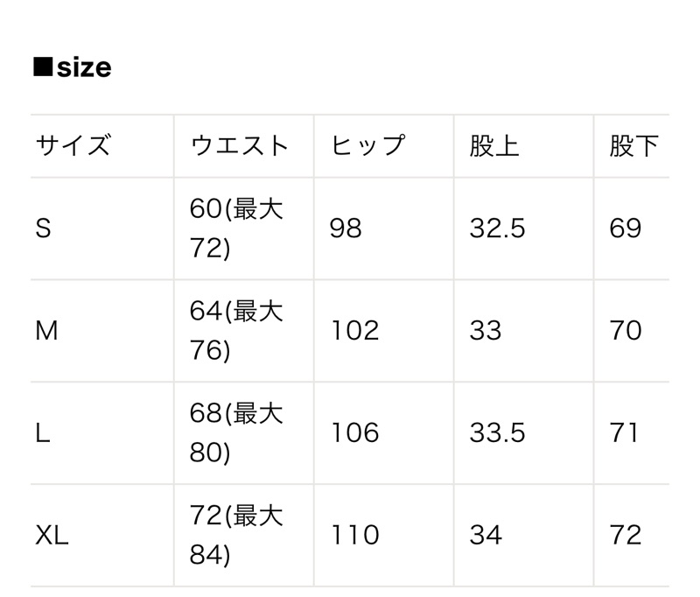The width and height of the screenshot is (700, 597).
Task: Click the waist value 64(最大76)
Action: point(236,330)
